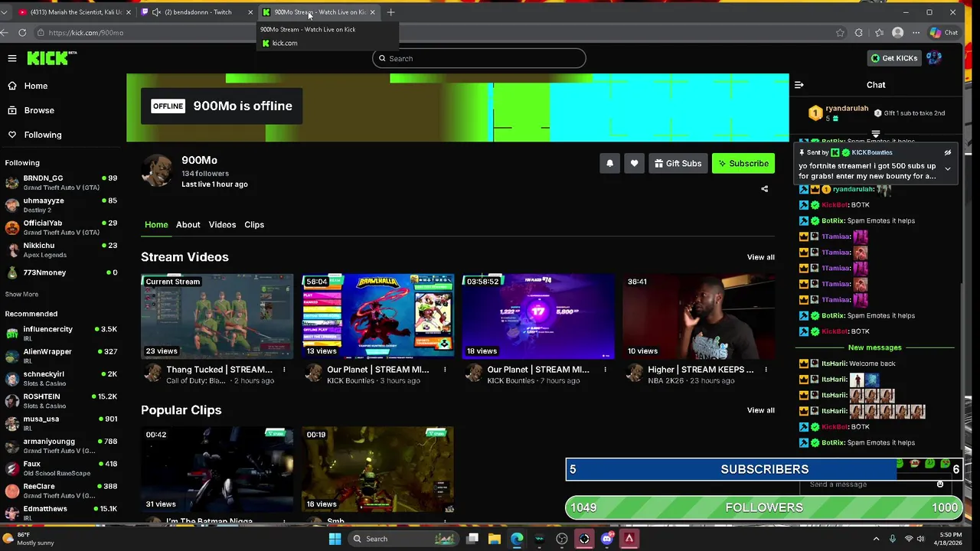Show hidden system tray icons
The height and width of the screenshot is (551, 980).
pyautogui.click(x=876, y=539)
